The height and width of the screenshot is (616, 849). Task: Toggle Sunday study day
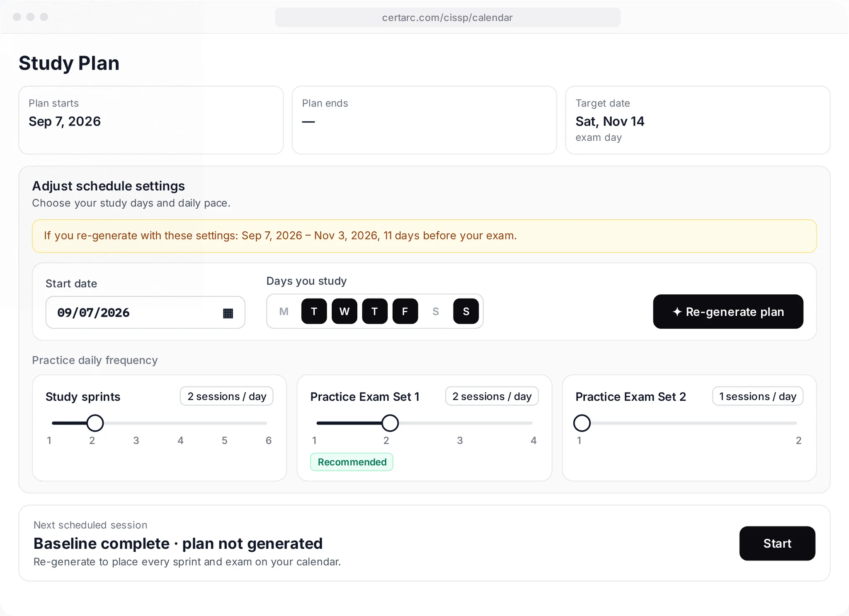click(x=466, y=311)
